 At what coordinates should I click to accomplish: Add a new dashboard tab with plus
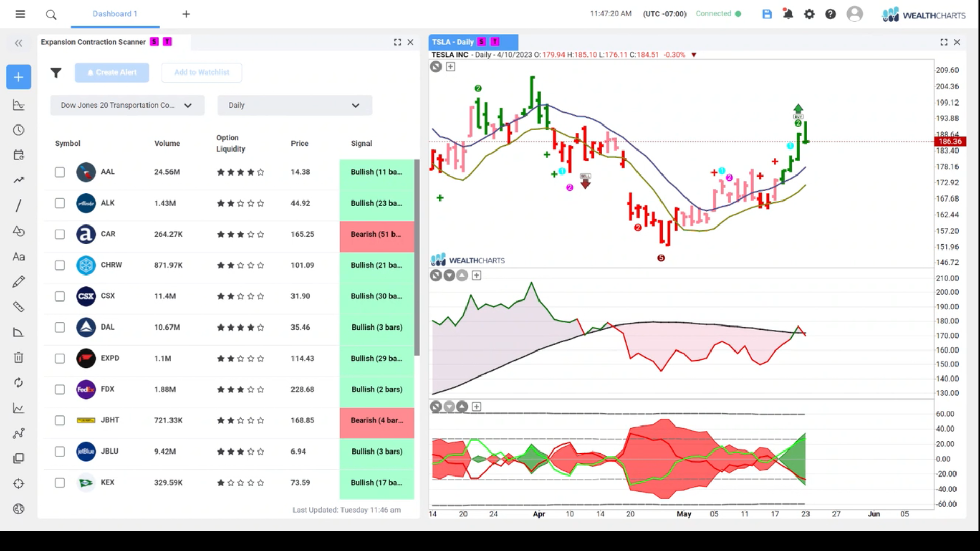[x=186, y=14]
